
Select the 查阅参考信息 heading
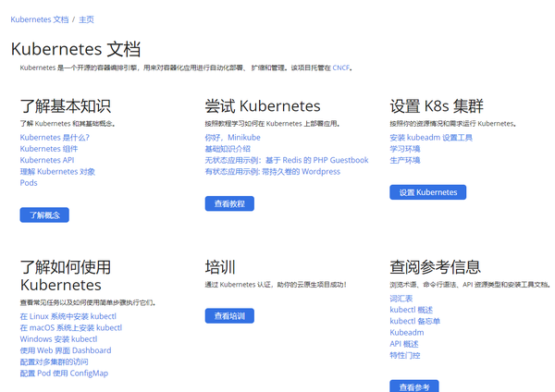click(x=436, y=267)
